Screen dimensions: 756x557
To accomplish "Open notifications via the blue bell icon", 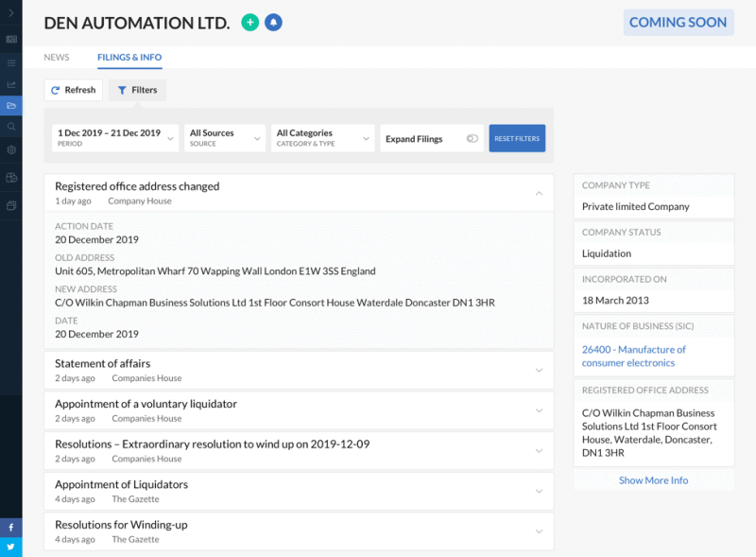I will pyautogui.click(x=274, y=22).
